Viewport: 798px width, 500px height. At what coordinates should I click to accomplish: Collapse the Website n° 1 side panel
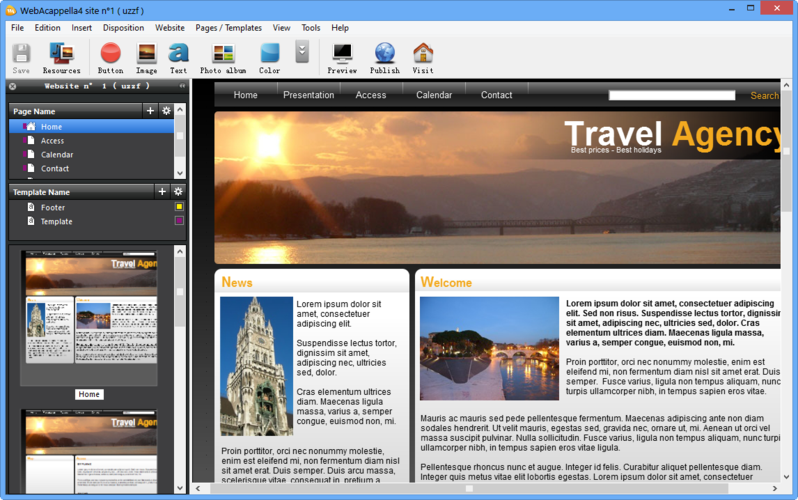(x=181, y=86)
